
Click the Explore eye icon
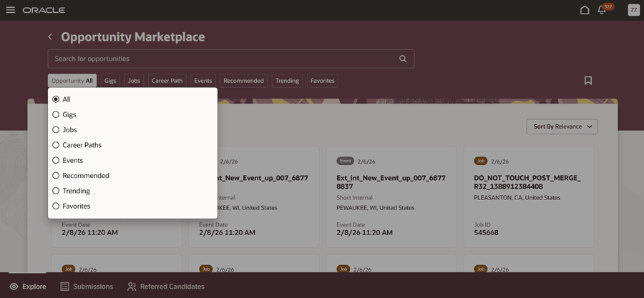pos(14,287)
